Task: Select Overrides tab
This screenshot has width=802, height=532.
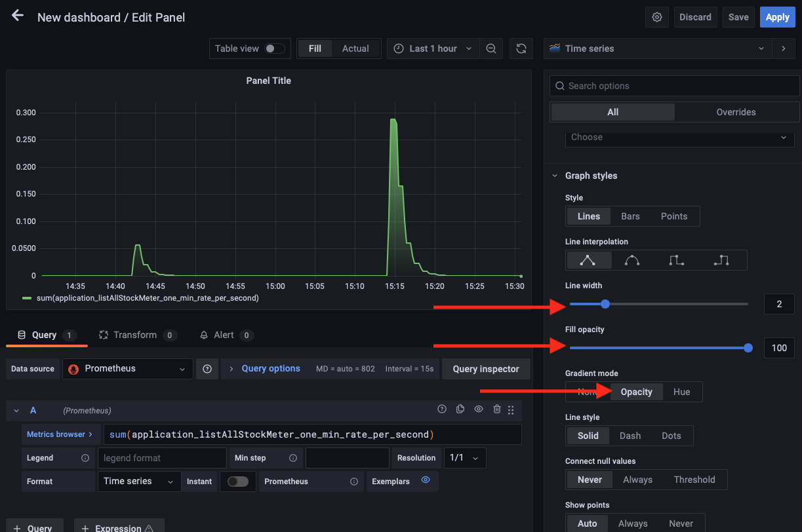Action: pyautogui.click(x=736, y=112)
